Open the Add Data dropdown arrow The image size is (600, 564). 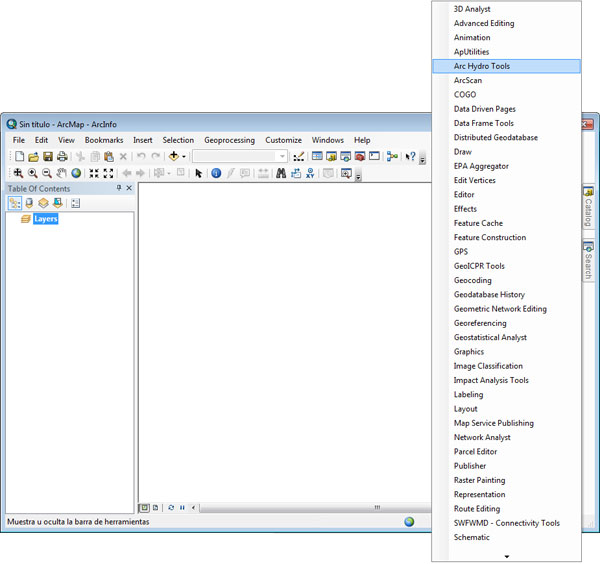[x=184, y=156]
